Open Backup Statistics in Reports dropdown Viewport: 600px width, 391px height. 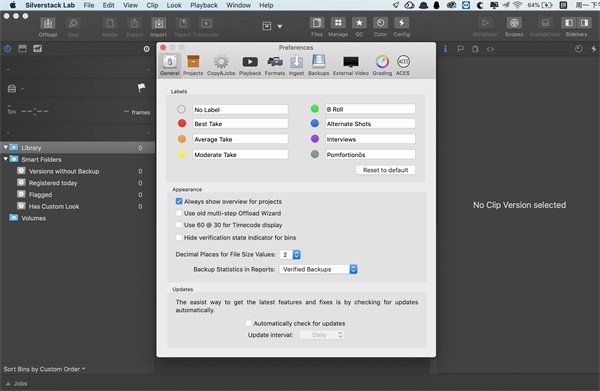pos(318,269)
